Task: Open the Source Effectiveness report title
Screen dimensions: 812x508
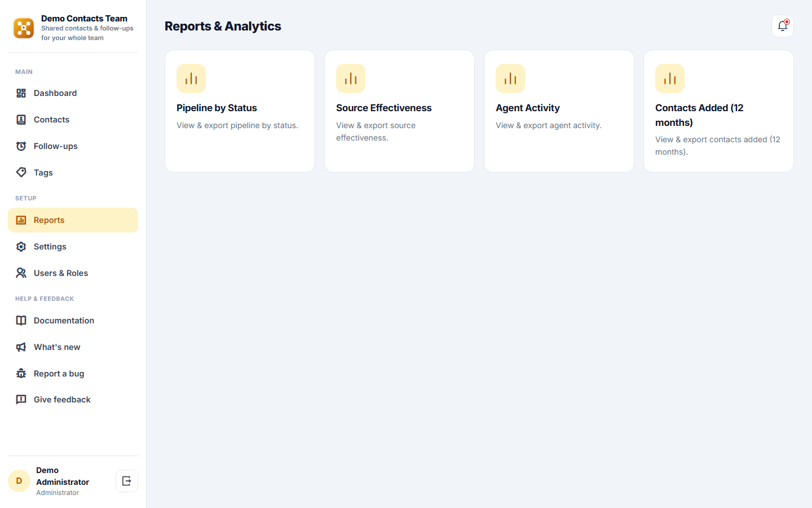Action: tap(383, 108)
